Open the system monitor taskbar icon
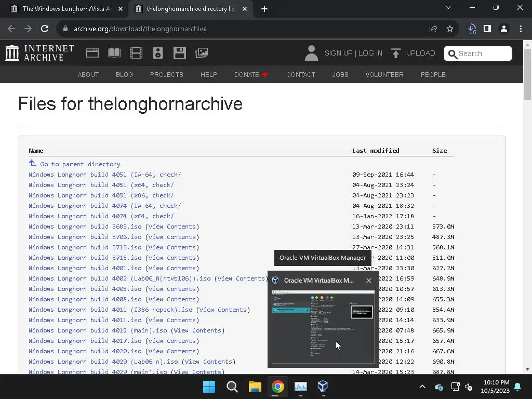The width and height of the screenshot is (532, 399). 301,387
